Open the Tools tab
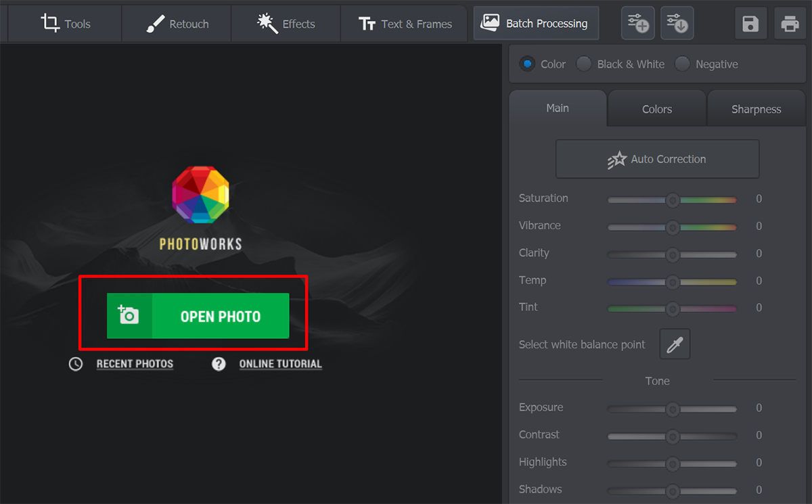This screenshot has height=504, width=812. coord(66,24)
